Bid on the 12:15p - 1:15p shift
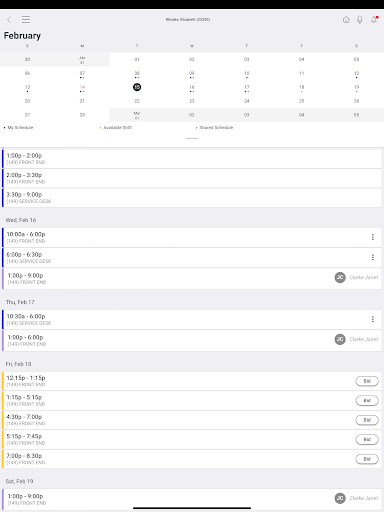Screen dimensions: 384x512 tap(367, 381)
